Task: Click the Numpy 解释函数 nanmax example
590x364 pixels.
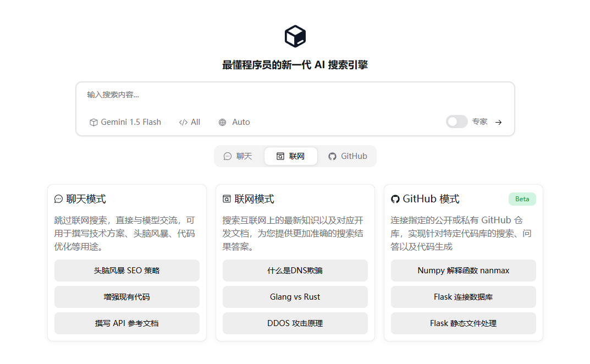Action: point(463,271)
